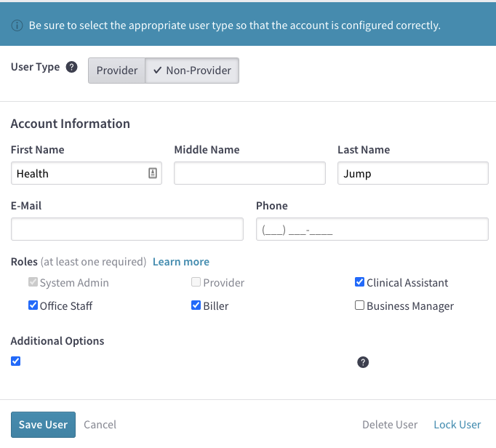The width and height of the screenshot is (496, 448).
Task: Click the Delete User link
Action: coord(390,425)
